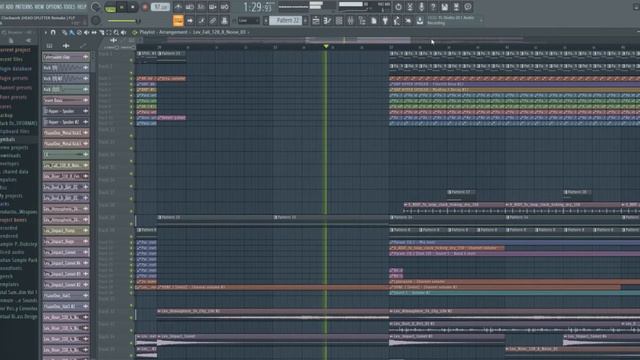
Task: Select the playlist slice tool
Action: pos(101,32)
